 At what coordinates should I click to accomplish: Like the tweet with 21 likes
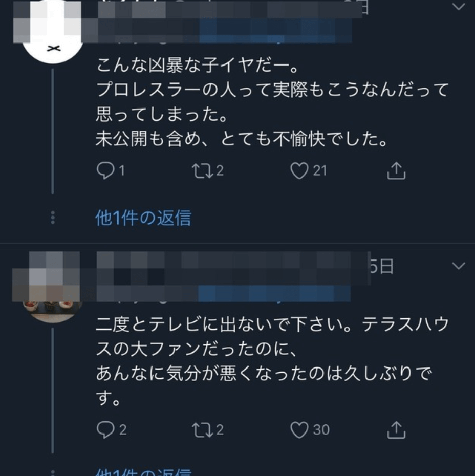(299, 170)
